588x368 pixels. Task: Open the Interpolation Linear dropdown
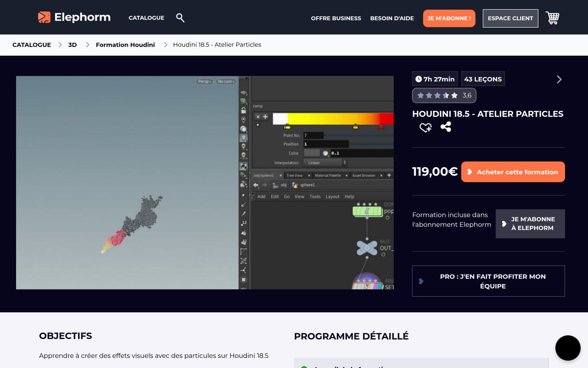pyautogui.click(x=325, y=163)
